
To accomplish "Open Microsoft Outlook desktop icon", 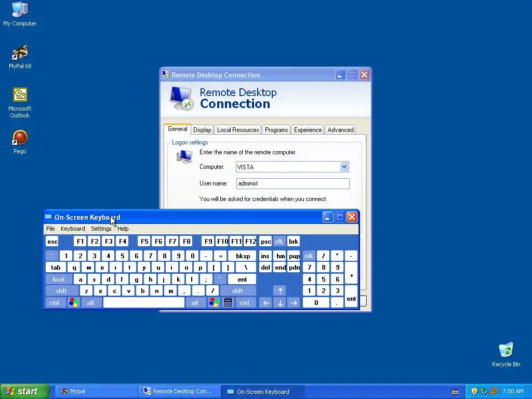I will pos(20,103).
